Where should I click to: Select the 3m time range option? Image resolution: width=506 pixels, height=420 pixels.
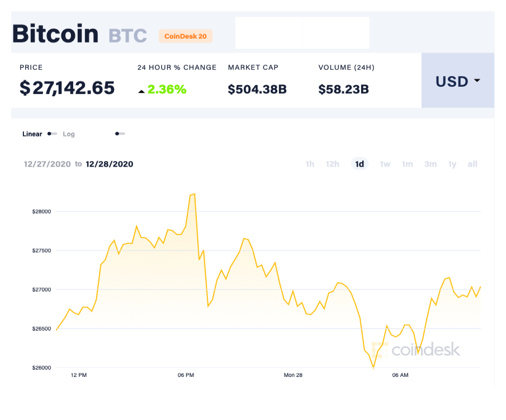(431, 164)
